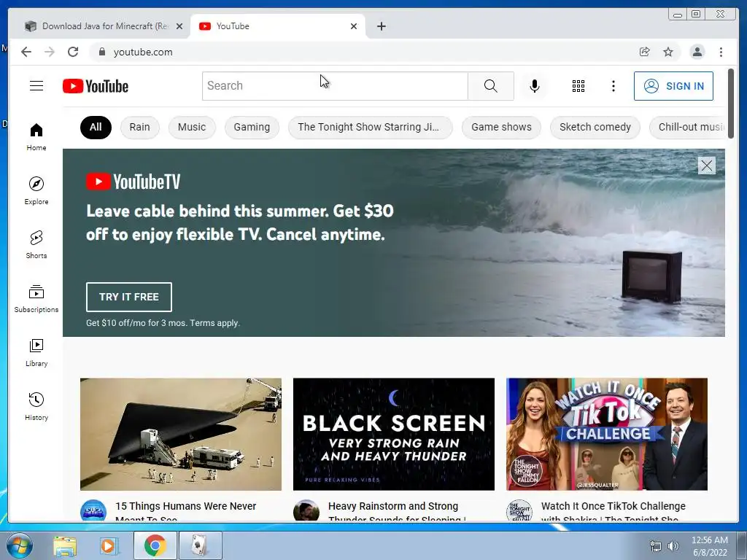Screen dimensions: 747x560
Task: Select the Rain filter chip
Action: 139,127
